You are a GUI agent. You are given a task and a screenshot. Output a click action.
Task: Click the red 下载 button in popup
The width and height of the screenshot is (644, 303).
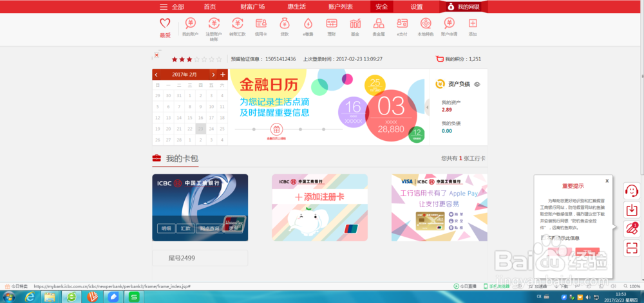(x=587, y=252)
